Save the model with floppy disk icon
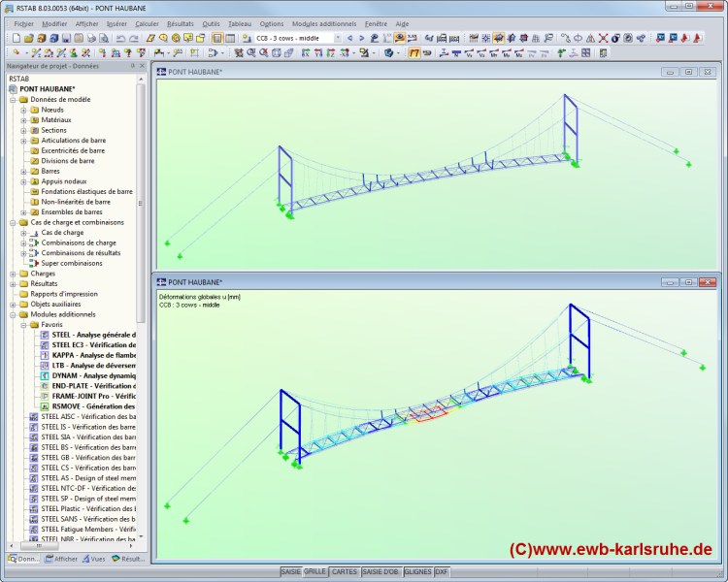 [x=66, y=38]
